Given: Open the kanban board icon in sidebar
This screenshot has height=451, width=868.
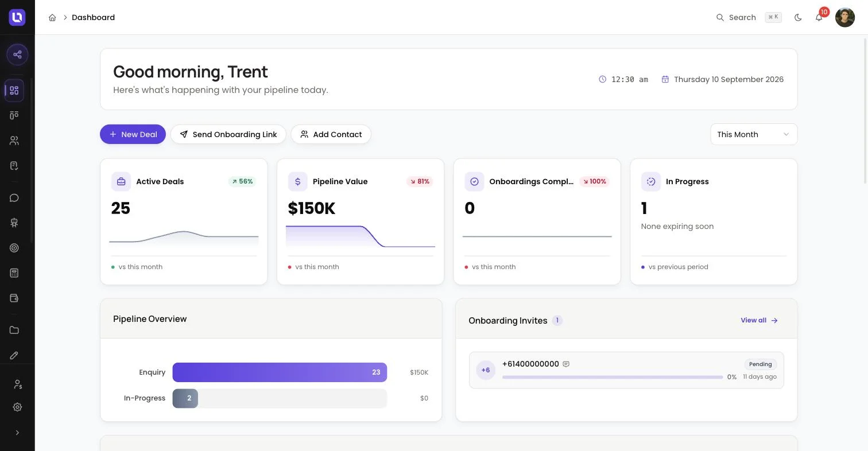Looking at the screenshot, I should click(x=14, y=115).
